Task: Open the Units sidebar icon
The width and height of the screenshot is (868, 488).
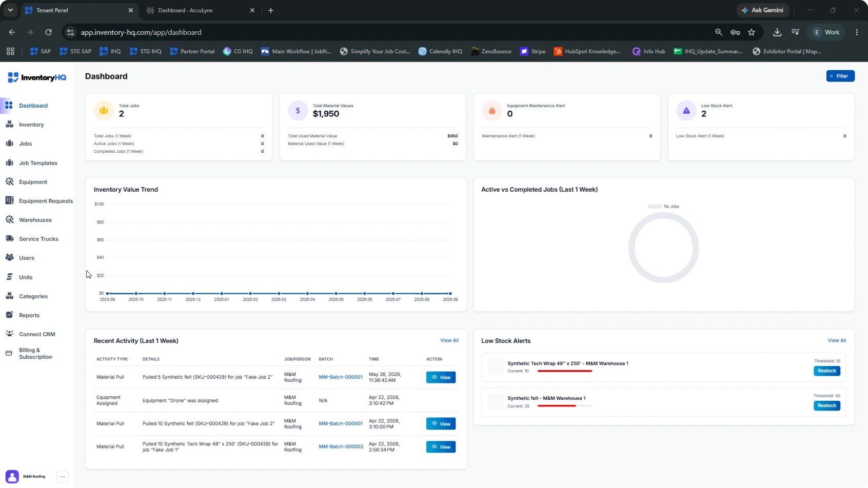Action: point(9,277)
